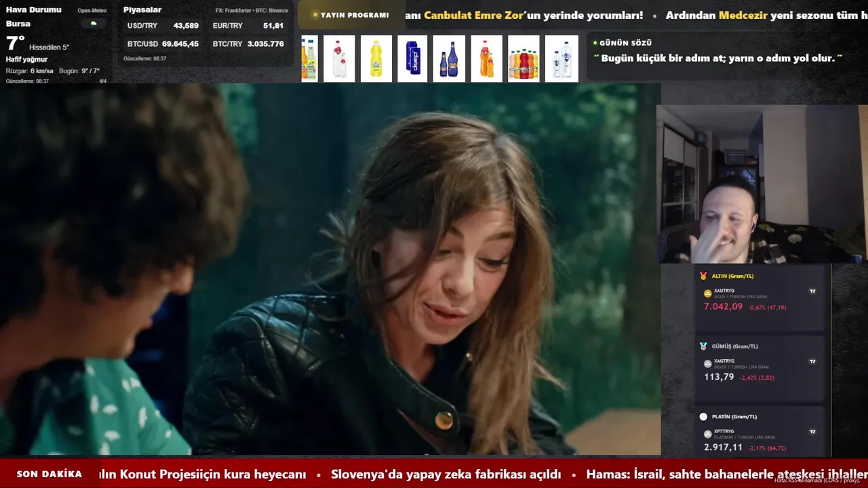Click the 7° temperature reading

click(15, 43)
